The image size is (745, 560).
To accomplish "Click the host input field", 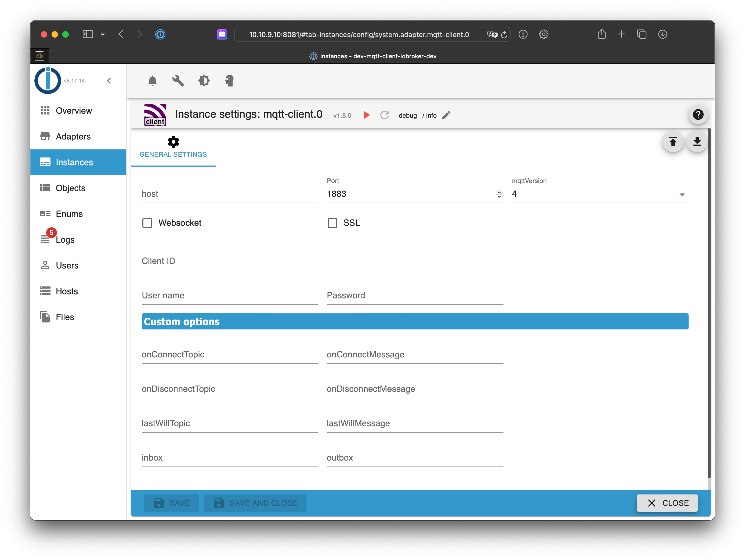I will (230, 195).
